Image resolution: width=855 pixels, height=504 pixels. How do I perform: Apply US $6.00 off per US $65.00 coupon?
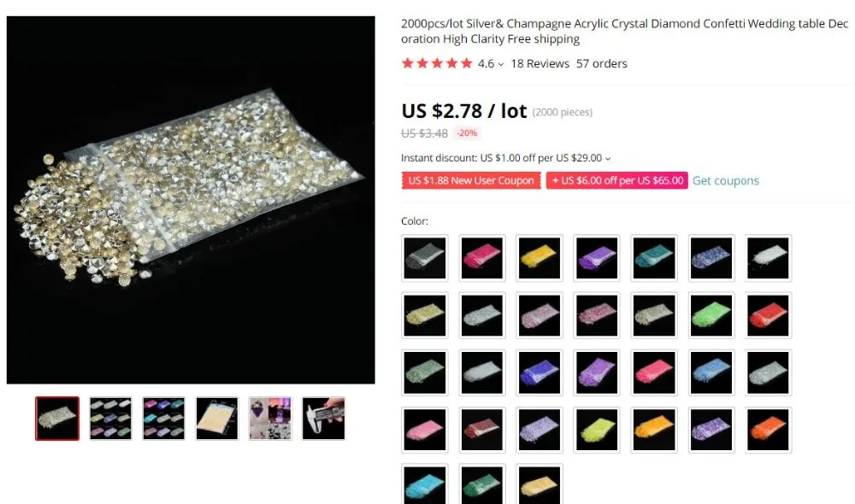(616, 180)
